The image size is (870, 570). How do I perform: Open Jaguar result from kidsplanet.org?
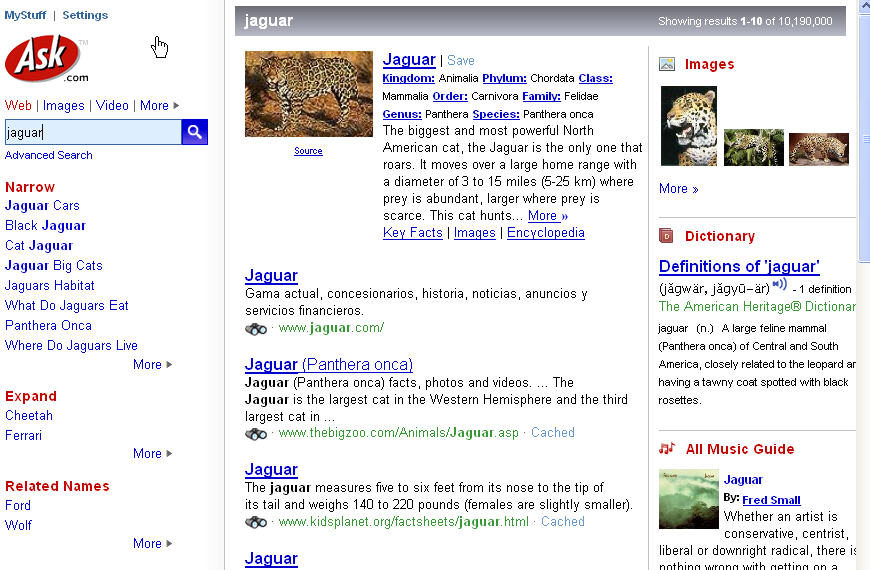click(271, 470)
